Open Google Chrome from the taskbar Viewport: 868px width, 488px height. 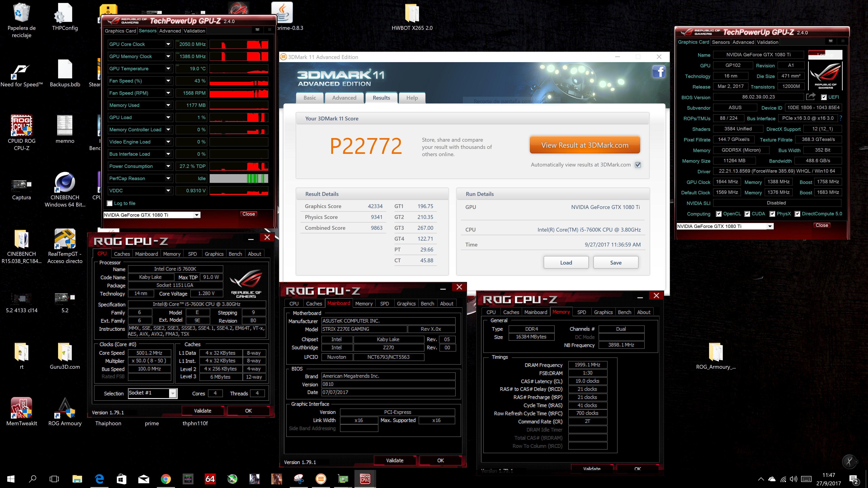click(x=165, y=479)
